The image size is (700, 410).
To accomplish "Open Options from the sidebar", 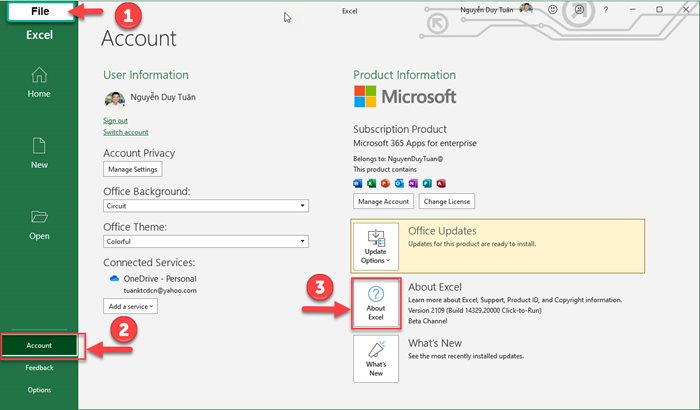I will pyautogui.click(x=39, y=390).
